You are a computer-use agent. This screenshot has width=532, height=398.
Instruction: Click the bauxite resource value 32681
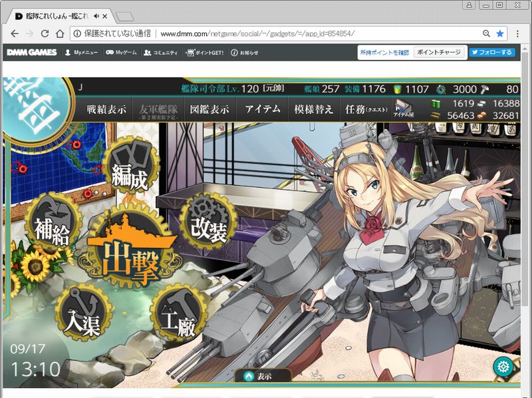point(506,115)
